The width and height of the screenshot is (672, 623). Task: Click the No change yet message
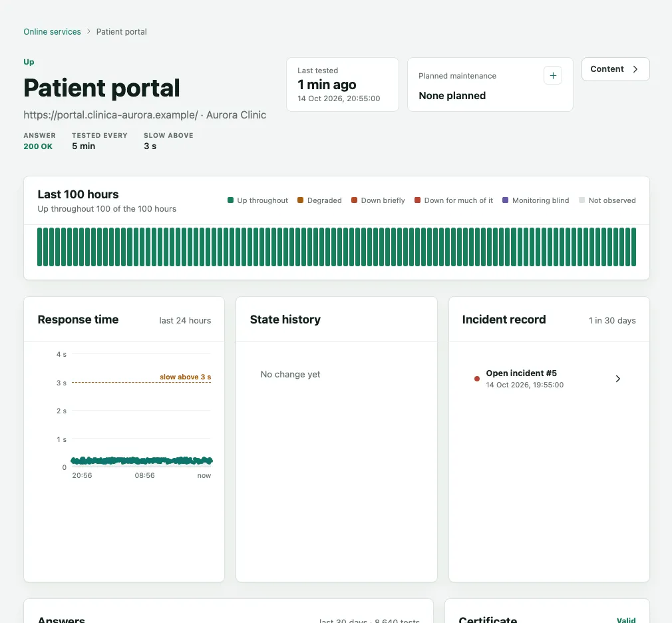click(290, 374)
